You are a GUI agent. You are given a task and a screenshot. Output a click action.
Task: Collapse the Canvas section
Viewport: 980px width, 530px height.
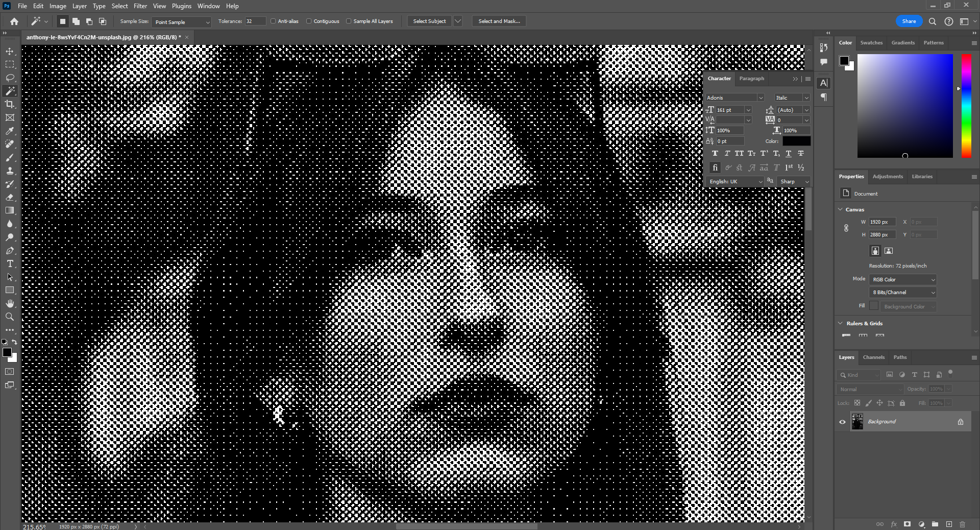(x=841, y=209)
